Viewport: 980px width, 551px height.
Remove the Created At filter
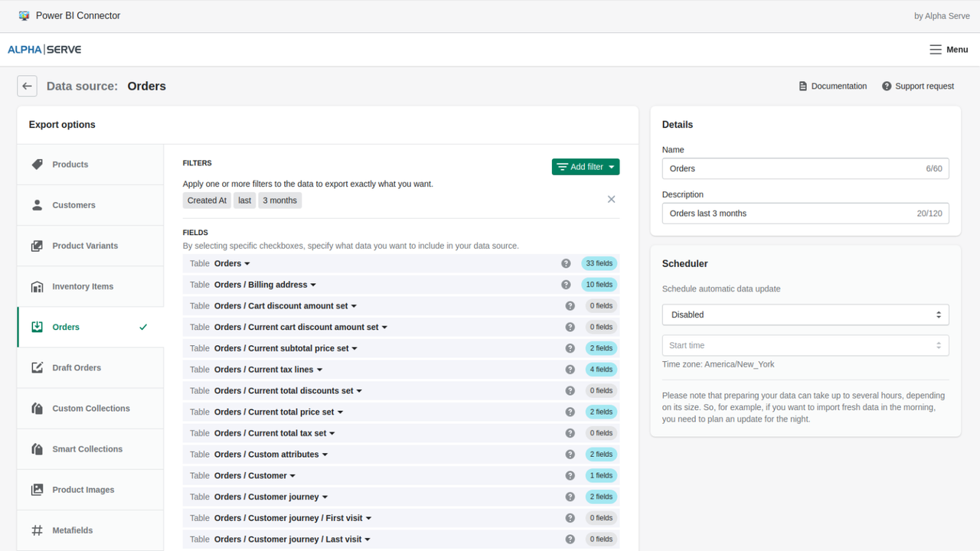coord(611,200)
